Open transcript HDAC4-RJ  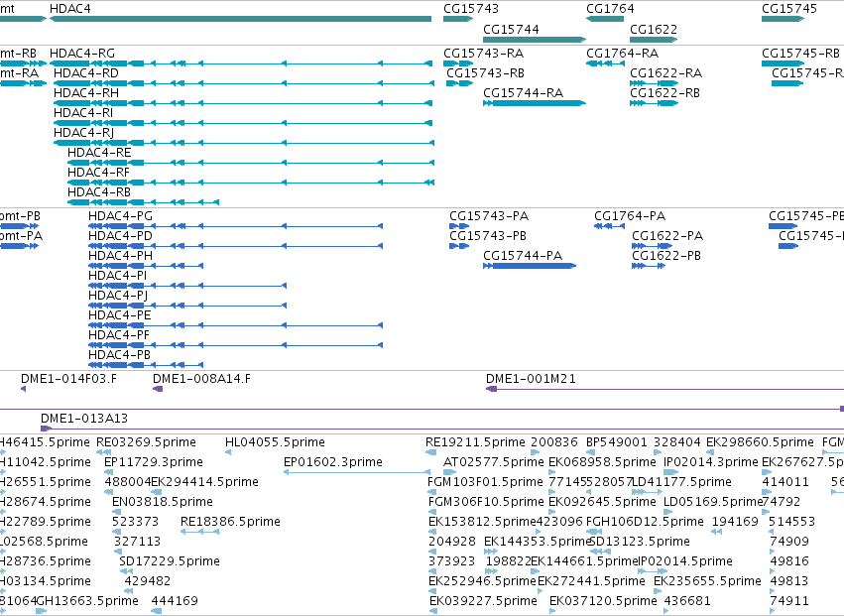tap(244, 143)
